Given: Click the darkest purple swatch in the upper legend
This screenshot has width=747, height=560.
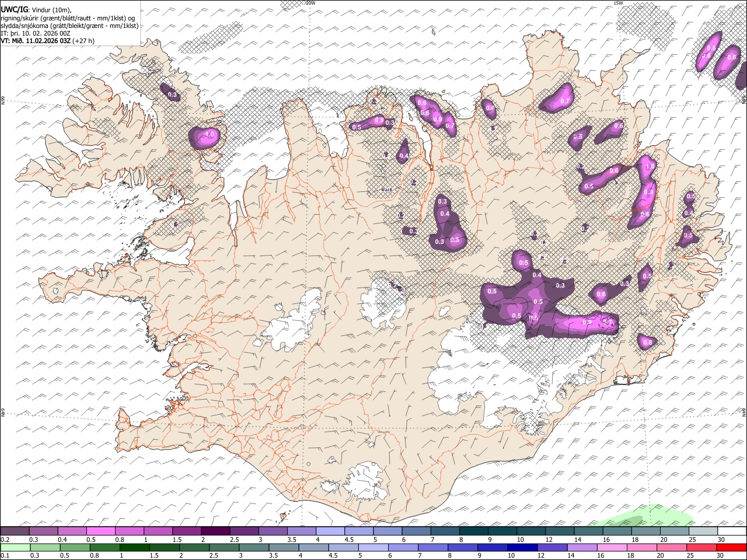Looking at the screenshot, I should click(215, 531).
